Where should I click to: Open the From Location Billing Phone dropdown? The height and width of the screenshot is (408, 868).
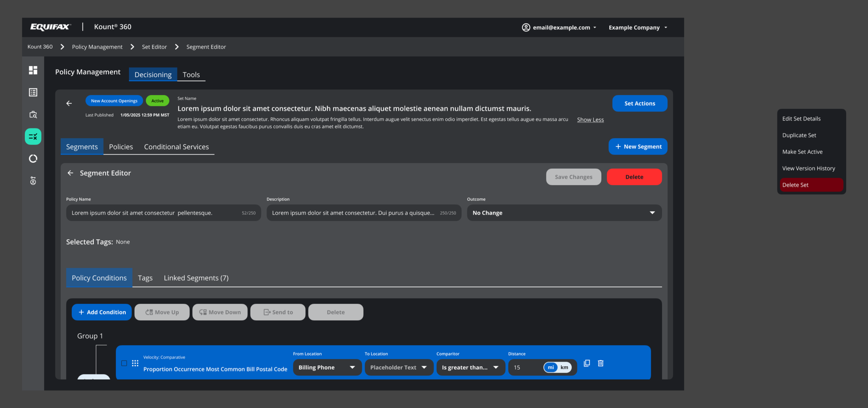[327, 367]
